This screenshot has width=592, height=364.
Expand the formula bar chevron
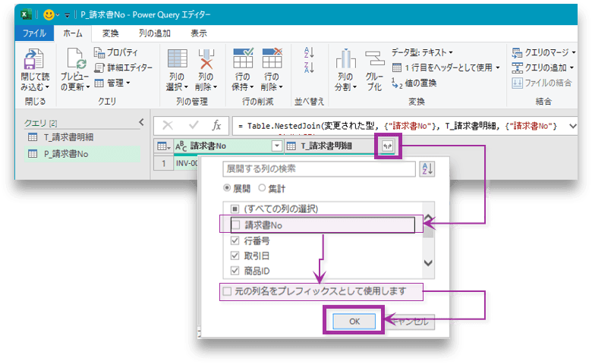(x=572, y=125)
